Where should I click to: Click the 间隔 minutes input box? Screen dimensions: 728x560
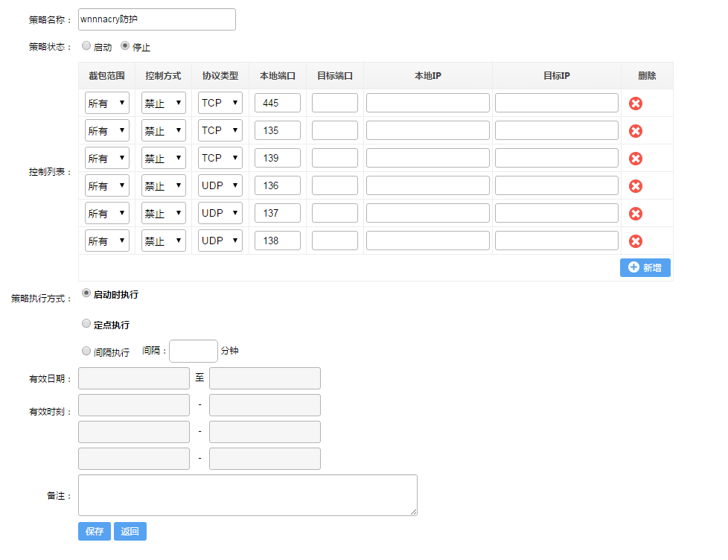194,351
